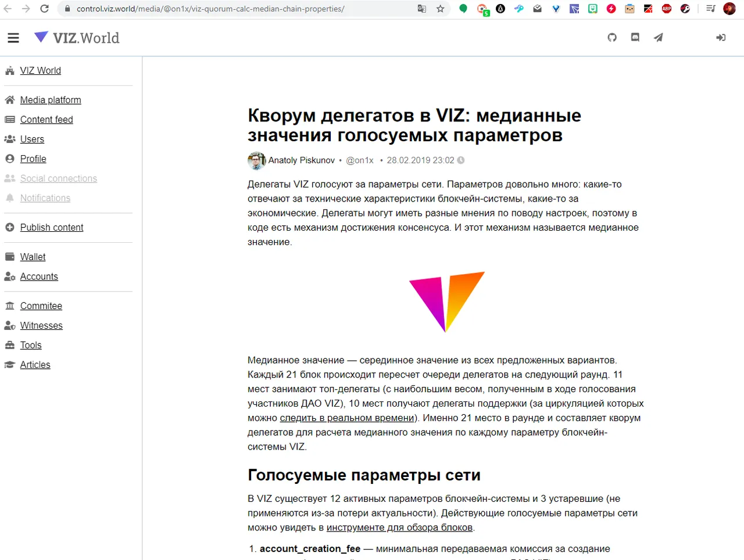
Task: Open VIZ World sidebar link
Action: point(41,70)
